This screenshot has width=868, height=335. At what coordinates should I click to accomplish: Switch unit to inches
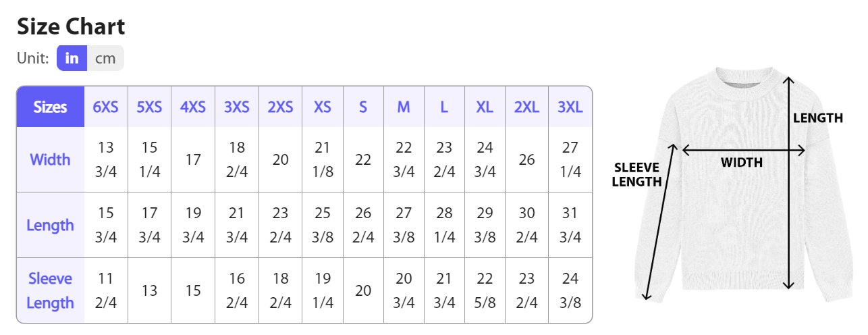coord(72,58)
